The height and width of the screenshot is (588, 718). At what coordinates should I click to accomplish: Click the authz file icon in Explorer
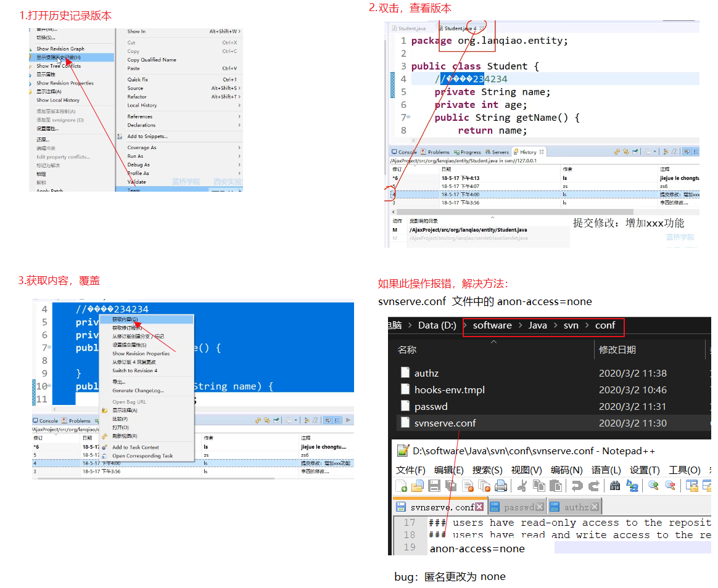(405, 373)
